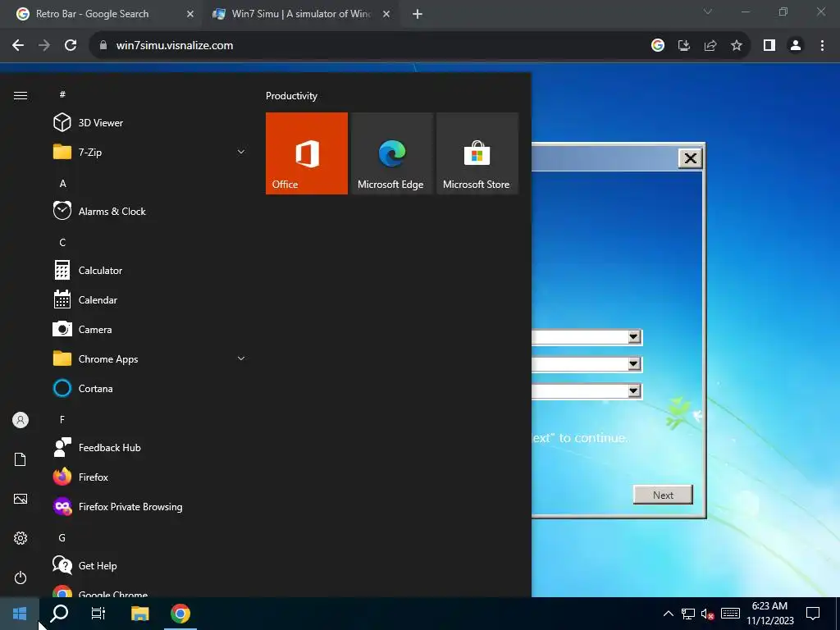The width and height of the screenshot is (840, 630).
Task: Click the Productivity group title
Action: coord(291,96)
